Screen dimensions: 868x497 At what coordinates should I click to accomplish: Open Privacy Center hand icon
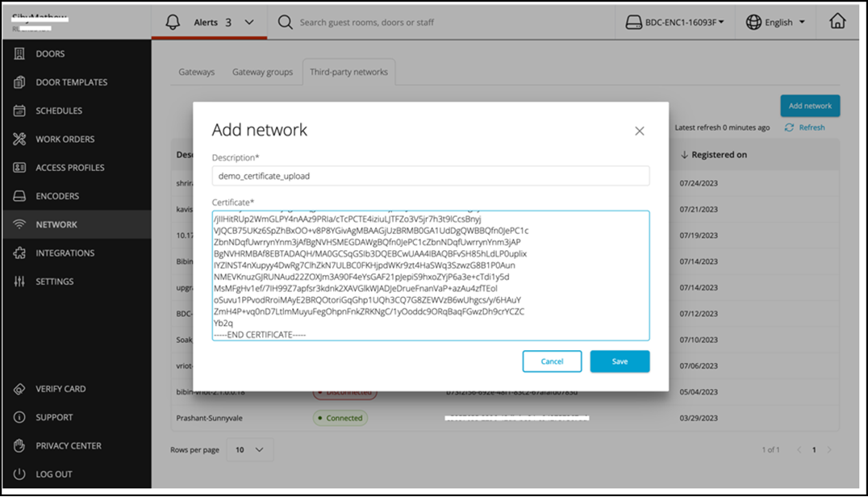[x=19, y=445]
